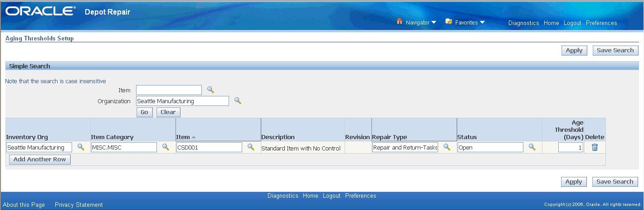
Task: Log out using the top header link
Action: click(x=572, y=23)
